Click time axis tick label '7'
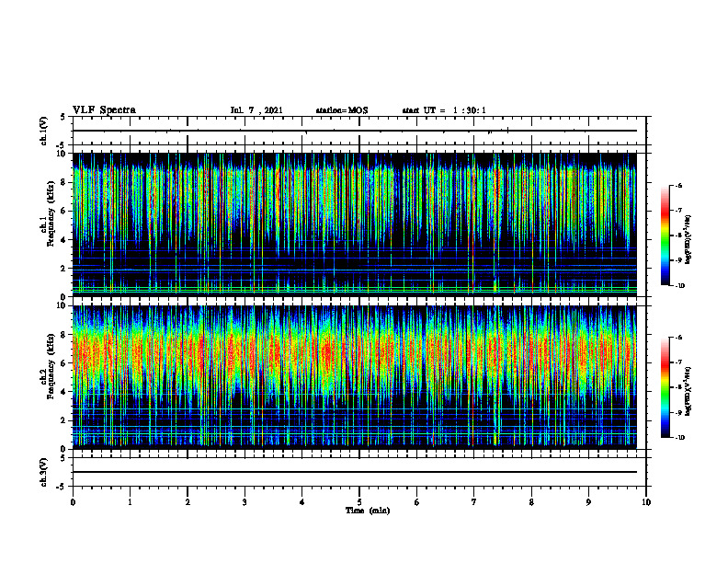The width and height of the screenshot is (728, 563). [474, 502]
